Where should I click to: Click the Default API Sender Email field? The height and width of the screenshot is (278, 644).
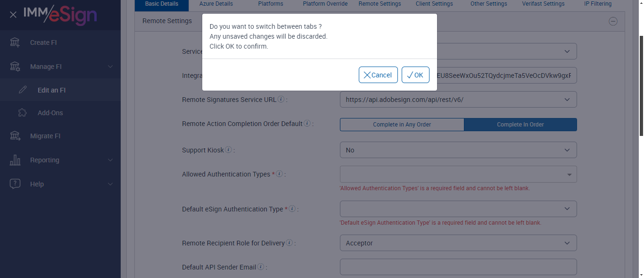point(458,267)
